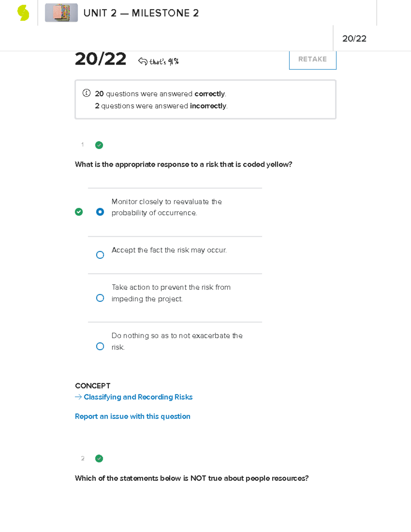Click the CONCEPT section heading

pyautogui.click(x=92, y=386)
